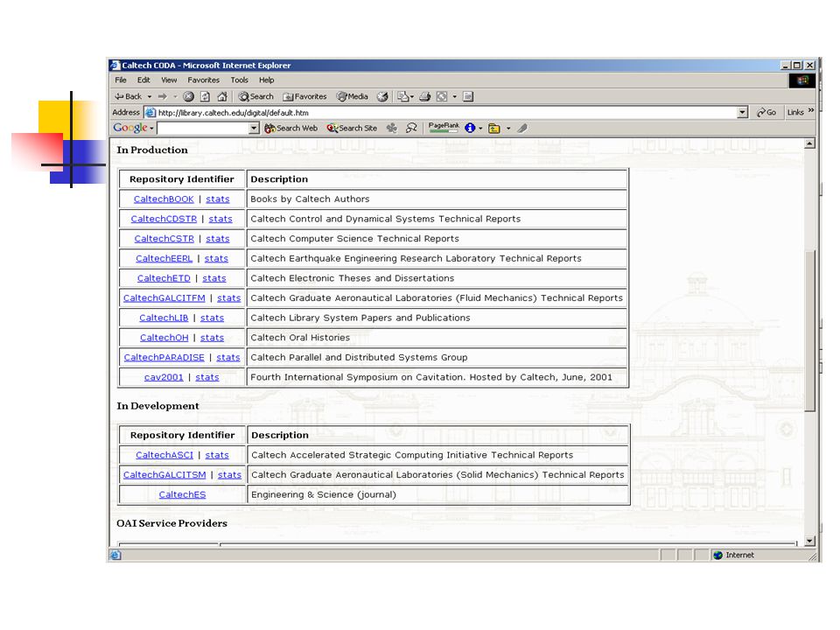The width and height of the screenshot is (840, 630).
Task: Open the CaltechGALCITFM link
Action: click(x=164, y=297)
